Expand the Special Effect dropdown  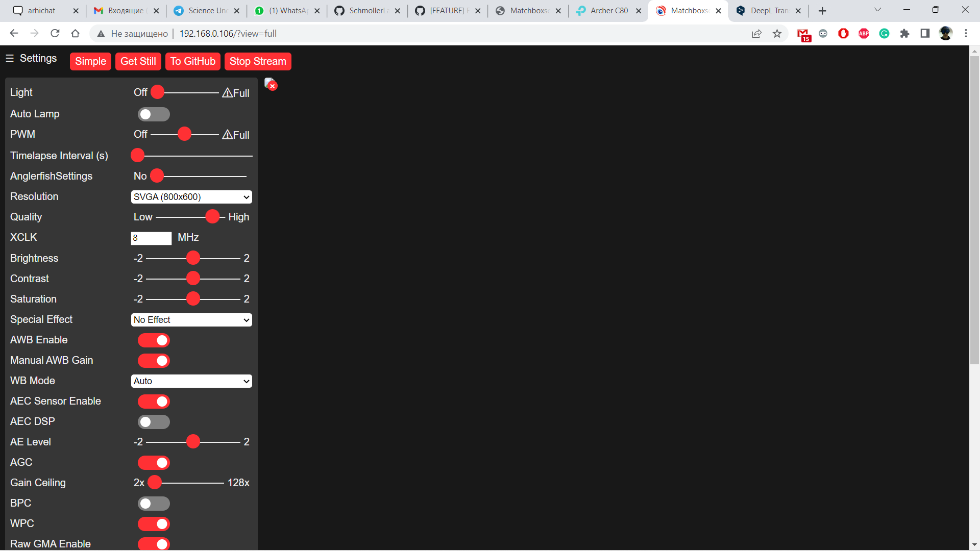pos(191,320)
